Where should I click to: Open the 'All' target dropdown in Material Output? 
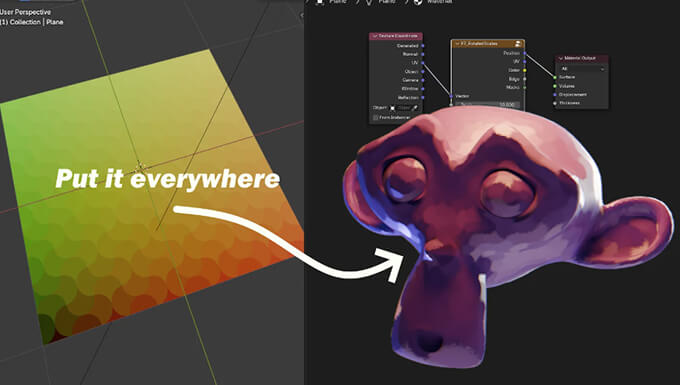click(582, 69)
